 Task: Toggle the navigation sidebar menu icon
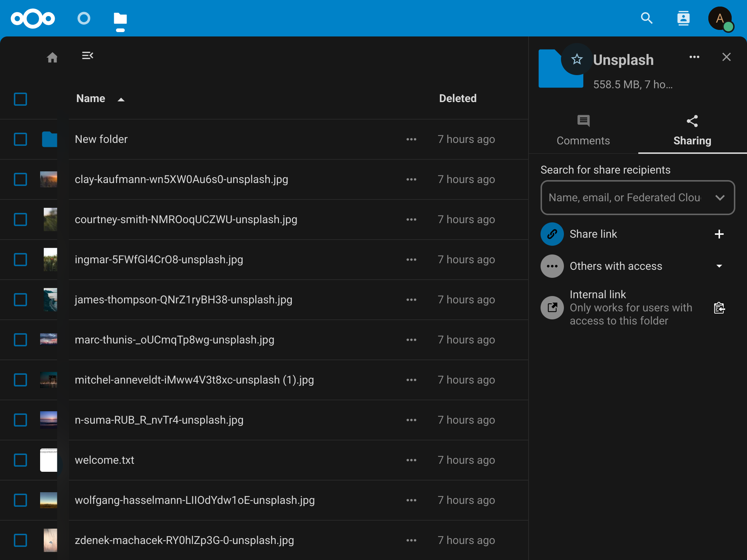[88, 56]
